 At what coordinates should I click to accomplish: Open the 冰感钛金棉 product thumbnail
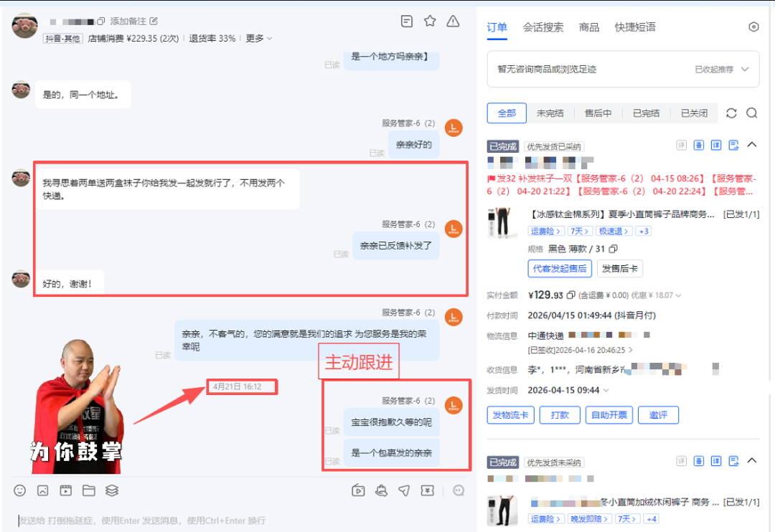tap(502, 223)
